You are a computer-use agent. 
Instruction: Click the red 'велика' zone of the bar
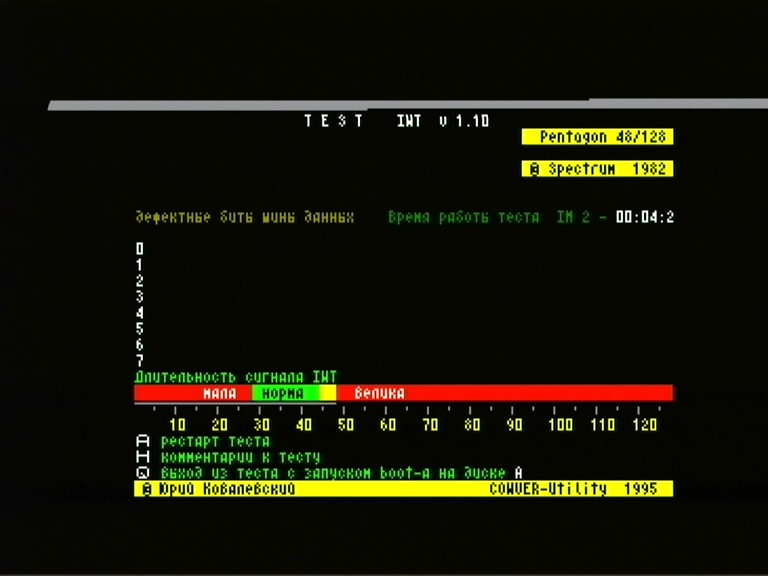click(x=380, y=393)
